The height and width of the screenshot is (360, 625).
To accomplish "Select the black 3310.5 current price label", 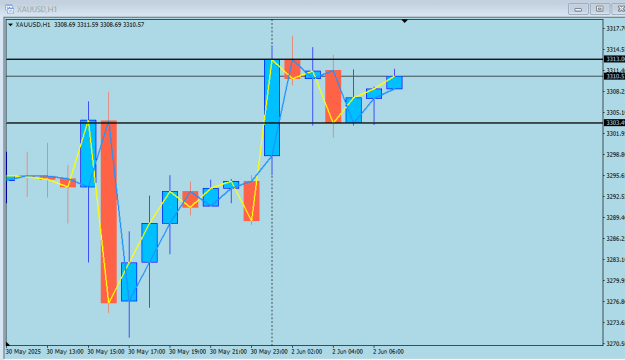I will click(615, 76).
